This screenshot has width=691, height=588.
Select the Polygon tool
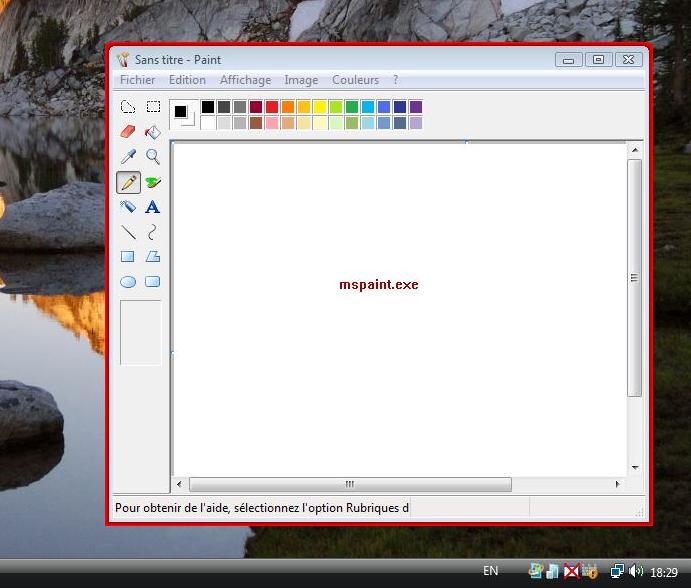[x=153, y=257]
